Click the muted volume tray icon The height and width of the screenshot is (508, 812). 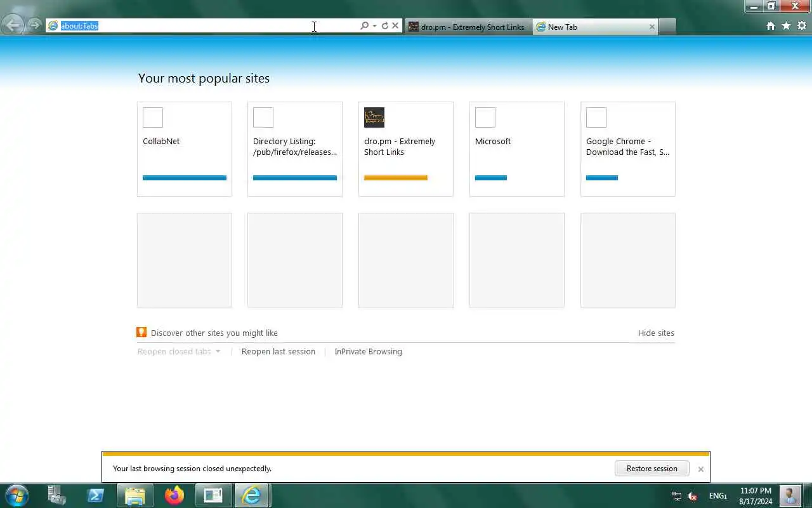coord(693,496)
